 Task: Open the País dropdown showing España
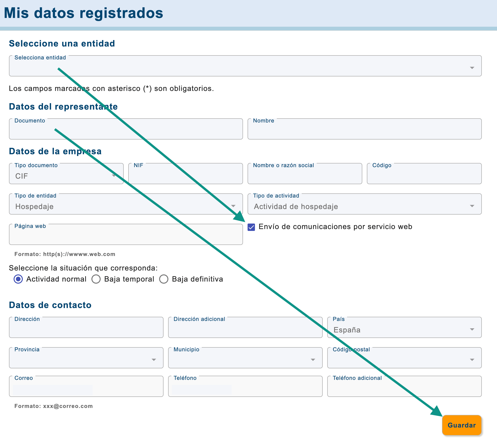point(404,327)
